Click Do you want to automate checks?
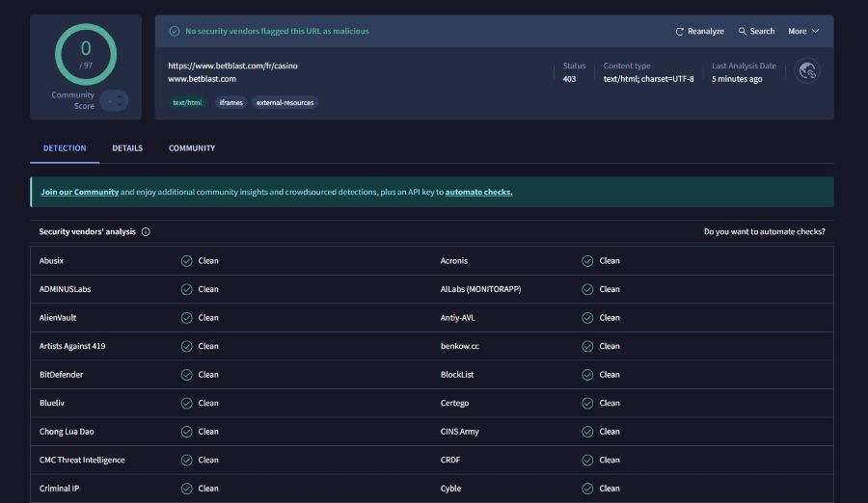868x503 pixels. tap(765, 232)
